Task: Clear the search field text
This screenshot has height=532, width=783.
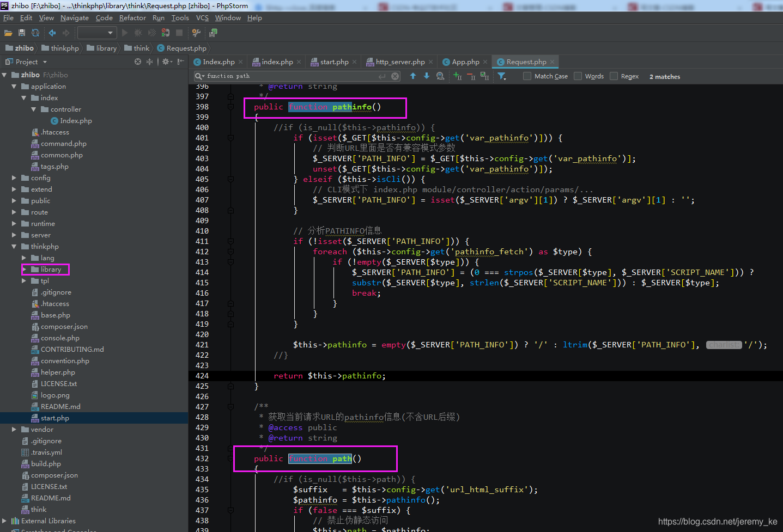Action: pos(396,76)
